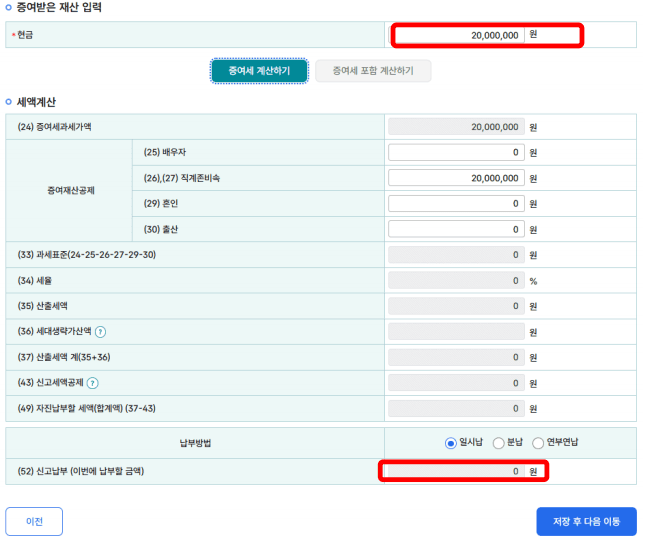
Task: Click the (26),(27) 직계존비속 label
Action: tap(182, 178)
